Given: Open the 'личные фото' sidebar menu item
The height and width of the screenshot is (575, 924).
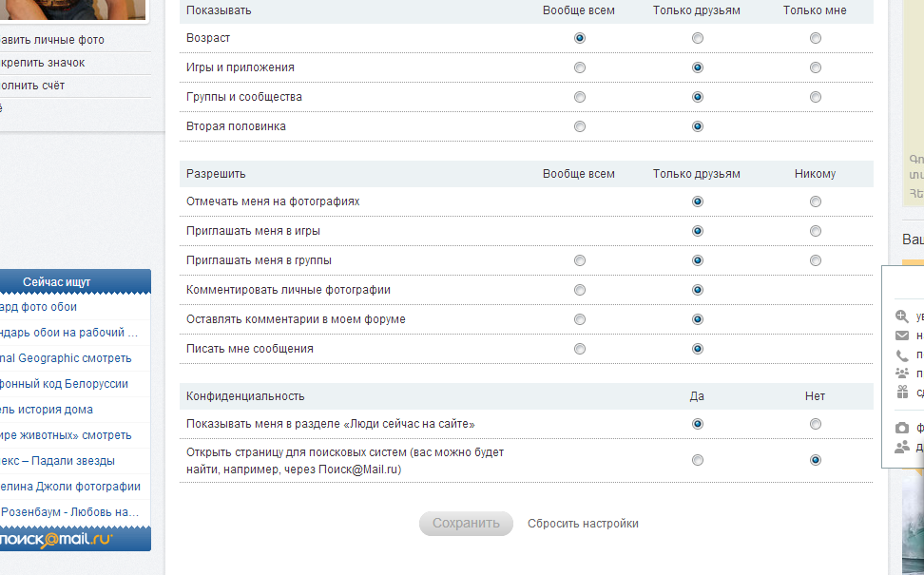Looking at the screenshot, I should pos(52,40).
